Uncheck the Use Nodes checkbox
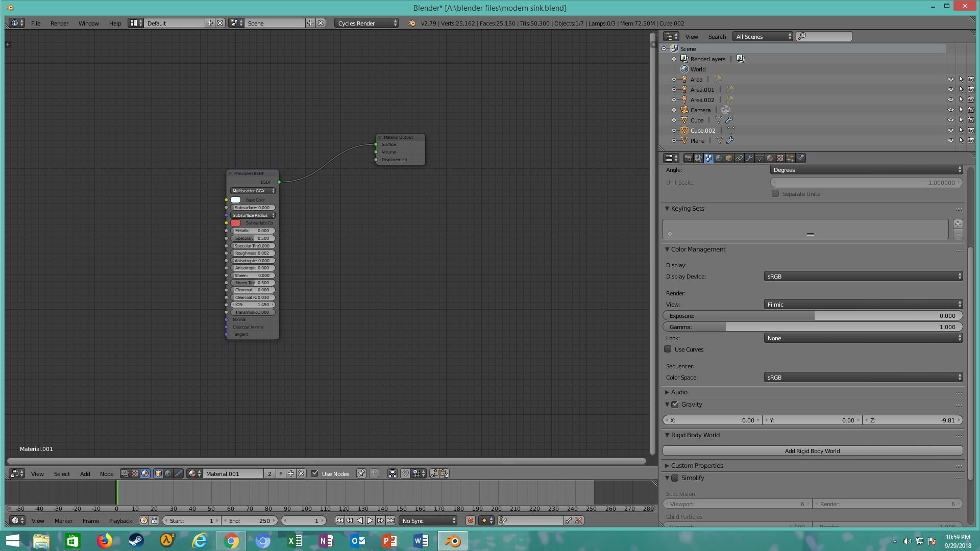The height and width of the screenshot is (551, 980). pos(315,473)
